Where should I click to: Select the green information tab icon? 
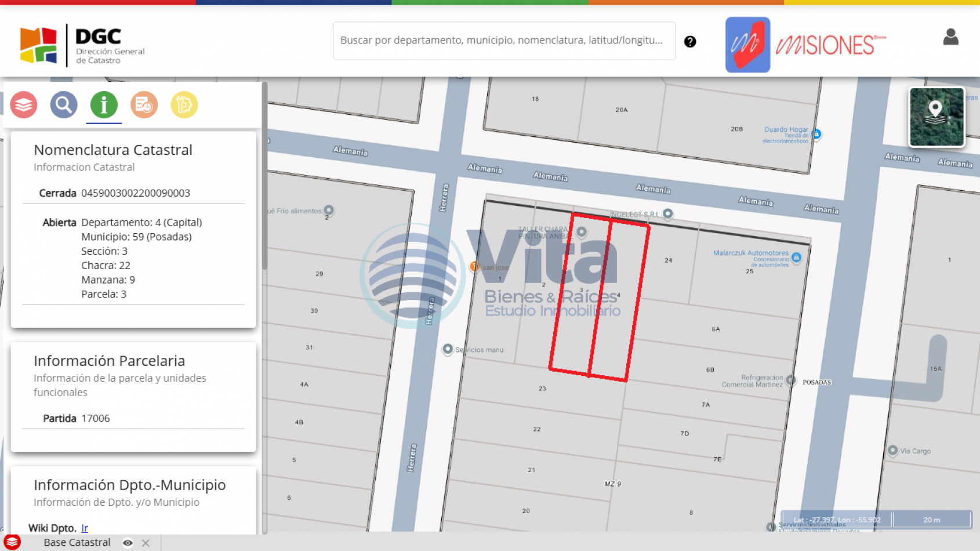pyautogui.click(x=104, y=105)
